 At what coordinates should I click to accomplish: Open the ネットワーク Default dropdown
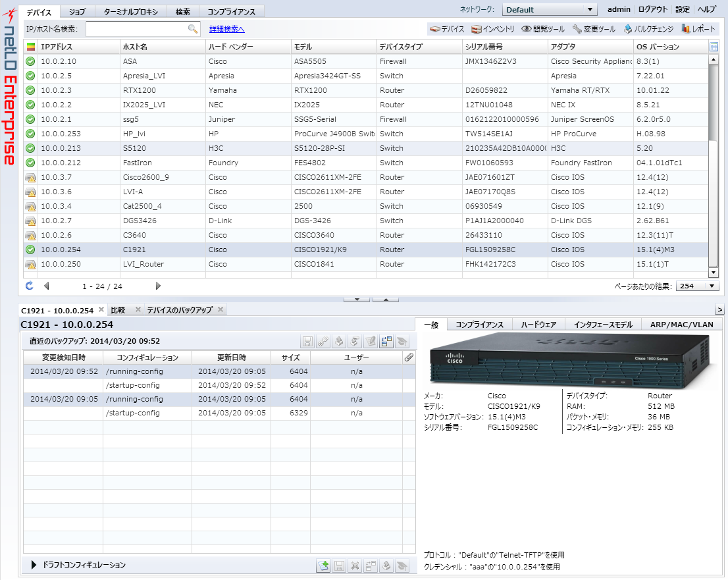[549, 10]
